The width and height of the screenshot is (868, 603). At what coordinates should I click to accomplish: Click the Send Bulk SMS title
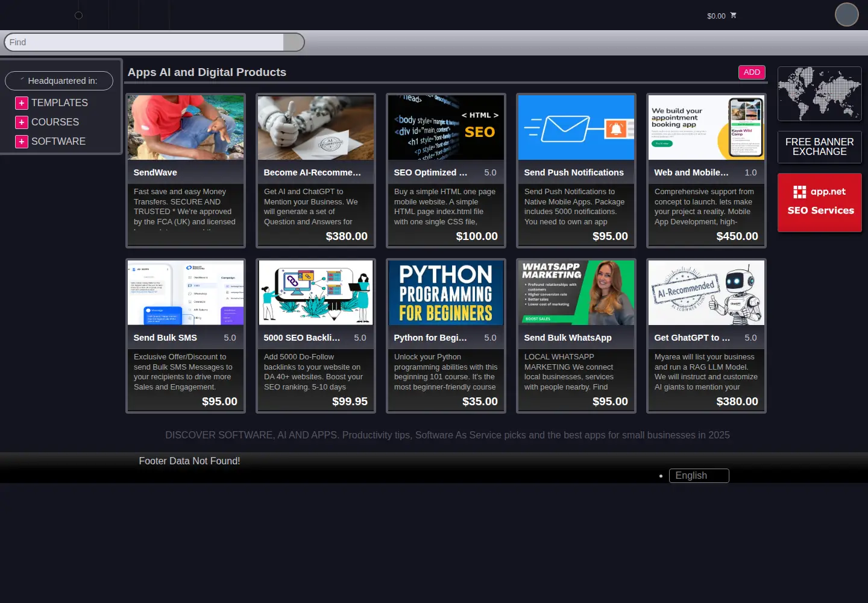coord(165,338)
